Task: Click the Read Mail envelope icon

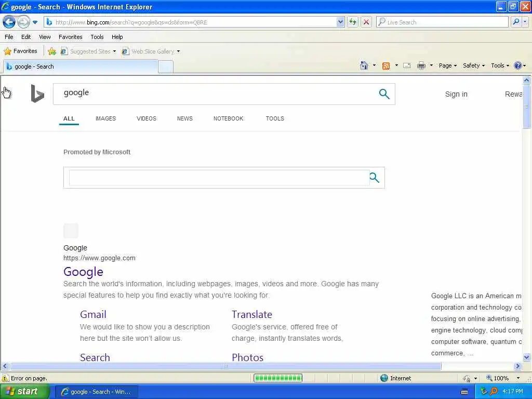Action: coord(407,65)
